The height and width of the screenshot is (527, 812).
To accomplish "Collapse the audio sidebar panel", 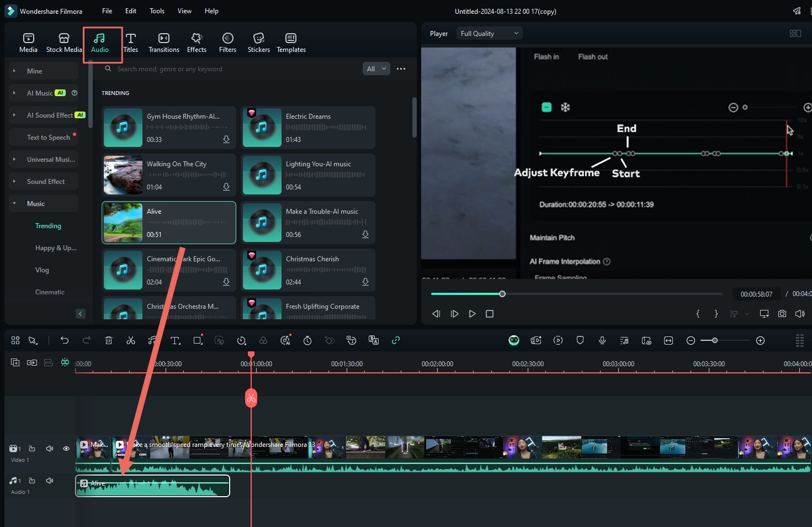I will click(x=81, y=314).
